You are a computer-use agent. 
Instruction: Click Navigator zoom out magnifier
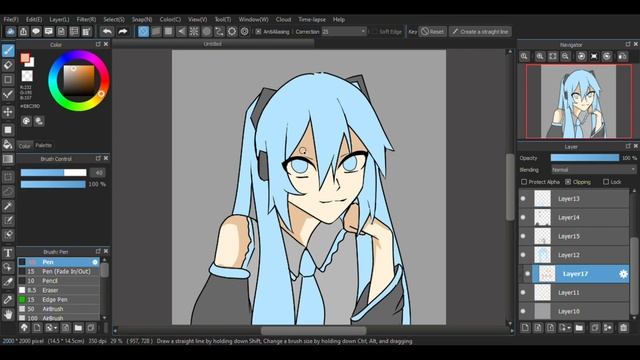click(565, 56)
